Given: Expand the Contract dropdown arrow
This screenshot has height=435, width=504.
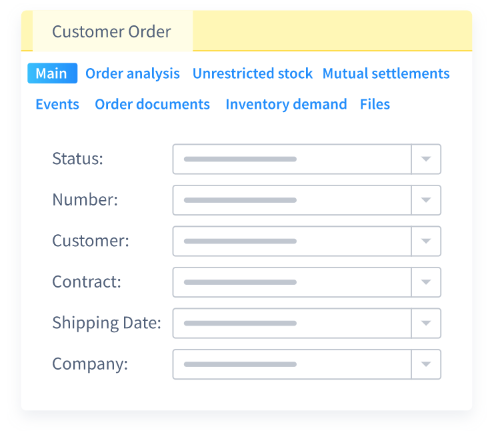Looking at the screenshot, I should (426, 282).
